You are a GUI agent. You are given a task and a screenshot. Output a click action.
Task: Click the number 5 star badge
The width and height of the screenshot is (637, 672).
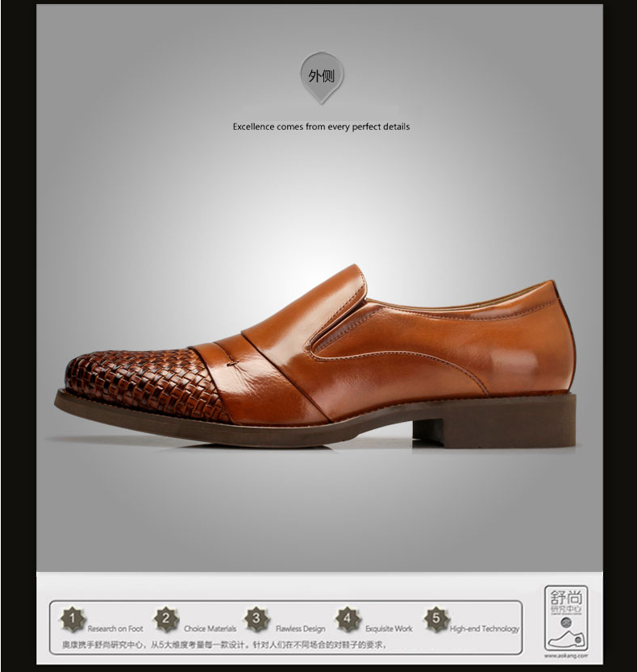coord(436,620)
